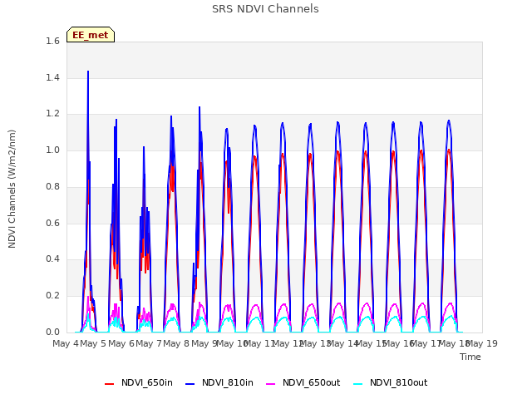The image size is (532, 399).
Task: Select the chart title SRS NDVI Channels
Action: tap(265, 9)
